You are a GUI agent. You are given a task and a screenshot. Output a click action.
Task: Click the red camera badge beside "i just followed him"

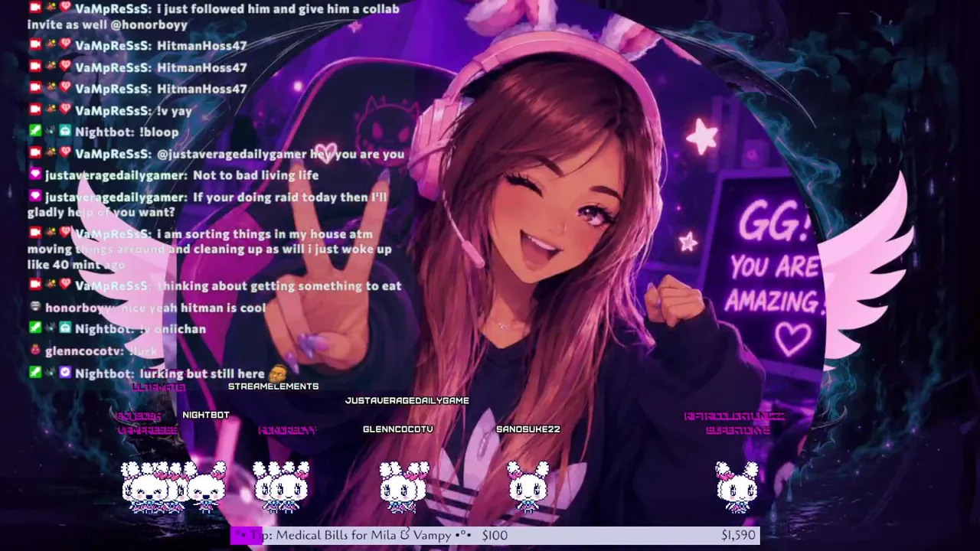[34, 8]
